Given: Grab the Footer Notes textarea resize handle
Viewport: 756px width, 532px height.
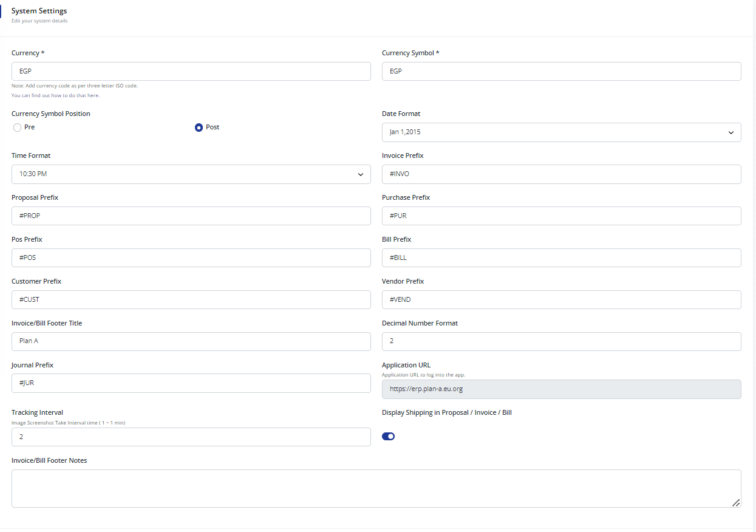Looking at the screenshot, I should [x=735, y=502].
